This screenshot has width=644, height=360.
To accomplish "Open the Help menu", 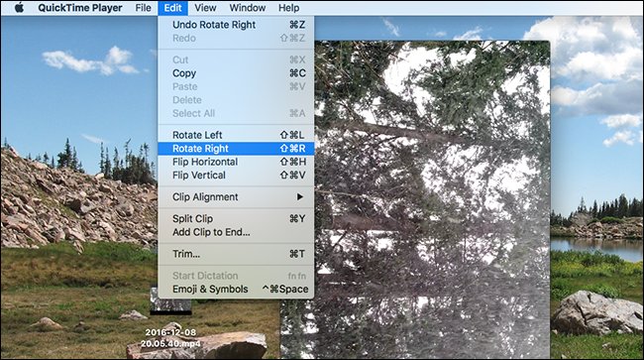I will 288,8.
